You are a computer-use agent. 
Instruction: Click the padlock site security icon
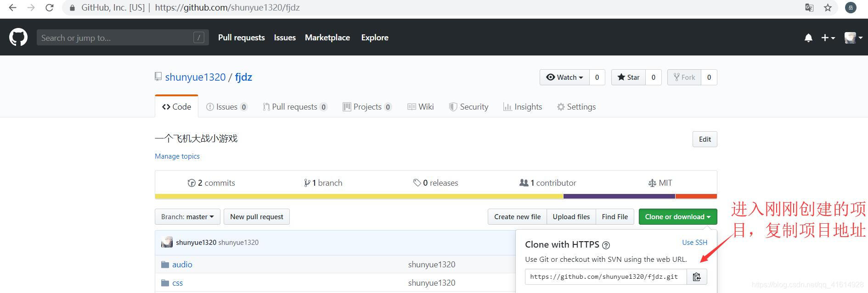coord(72,8)
